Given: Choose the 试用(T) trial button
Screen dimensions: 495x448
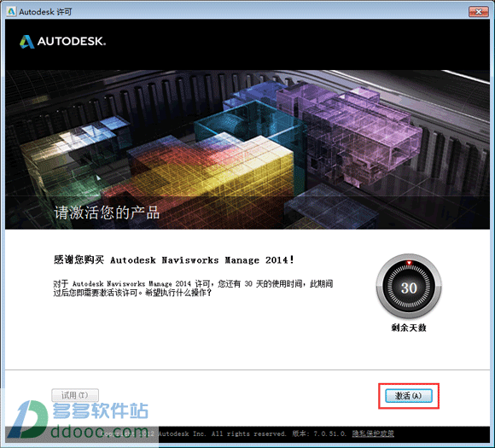Looking at the screenshot, I should point(75,395).
